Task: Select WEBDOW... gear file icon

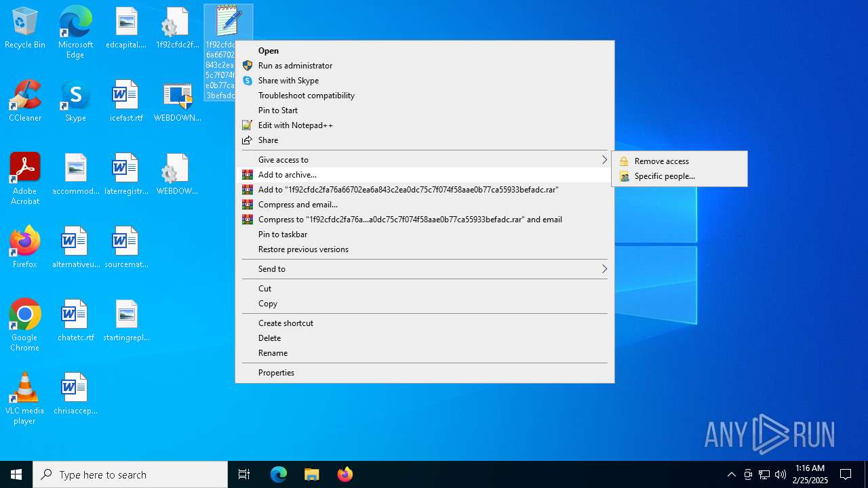Action: (x=177, y=175)
